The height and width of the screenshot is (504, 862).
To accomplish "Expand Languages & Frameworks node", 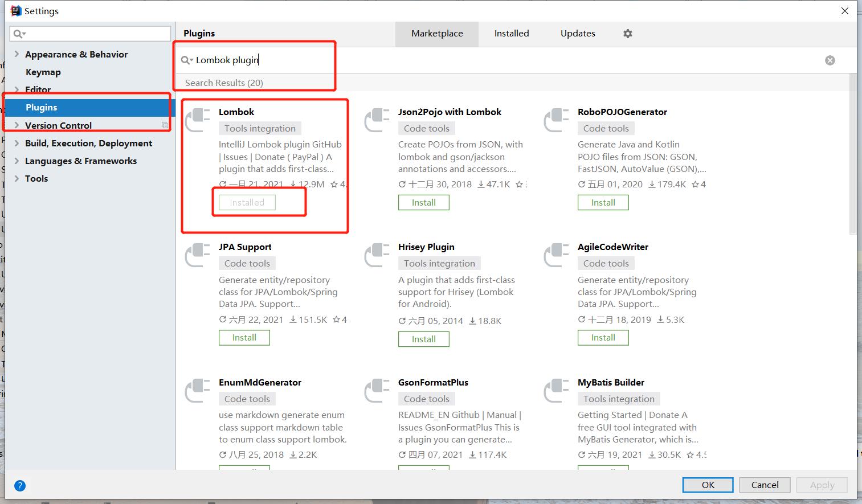I will (17, 161).
